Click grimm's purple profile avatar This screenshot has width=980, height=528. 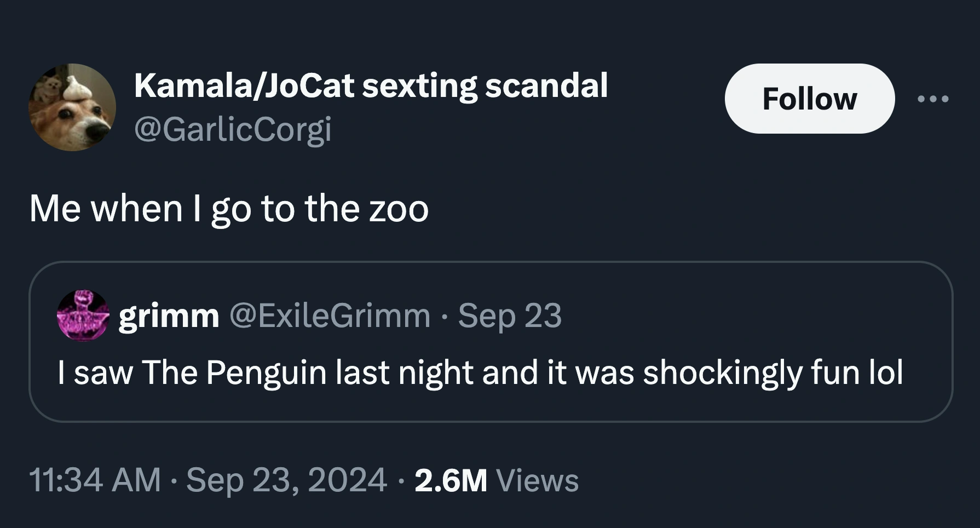click(83, 315)
